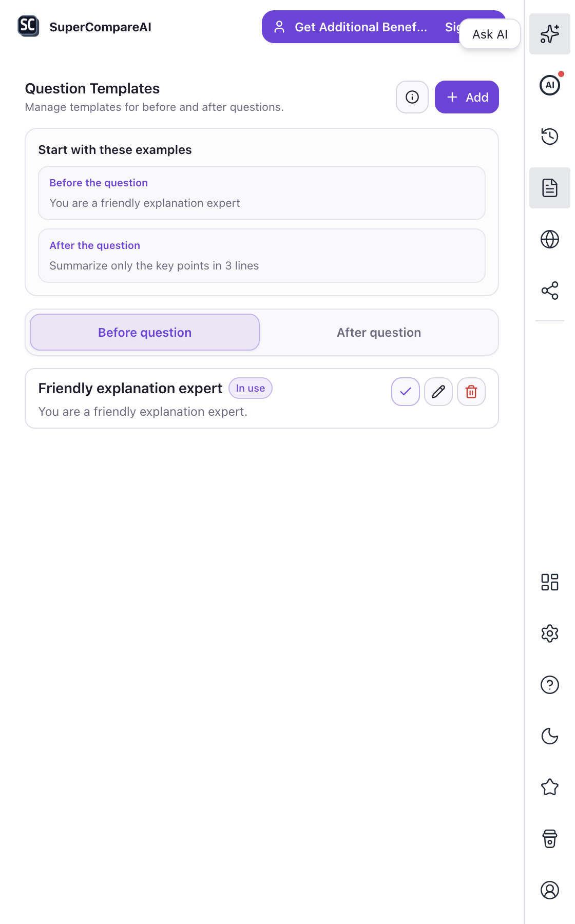This screenshot has width=575, height=924.
Task: Open the coffee cup icon
Action: tap(549, 839)
